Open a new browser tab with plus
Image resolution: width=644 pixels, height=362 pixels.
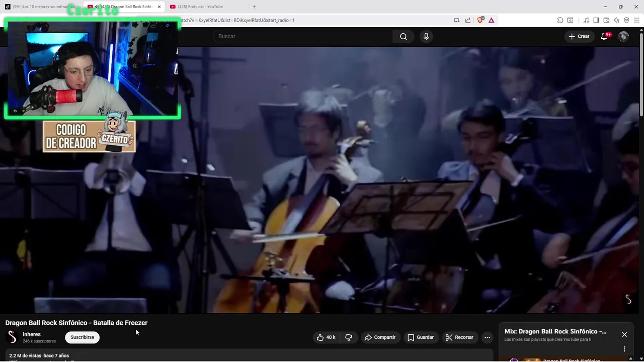point(254,7)
